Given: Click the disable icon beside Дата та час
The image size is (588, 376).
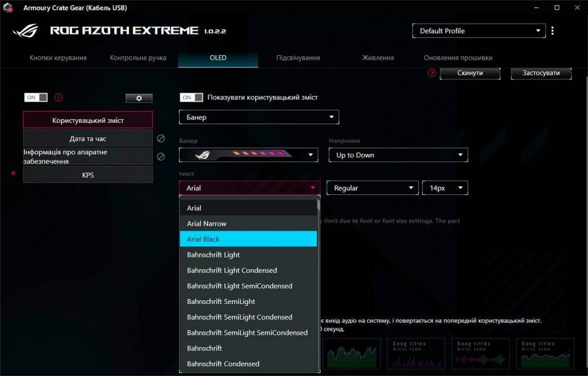Looking at the screenshot, I should click(x=160, y=139).
